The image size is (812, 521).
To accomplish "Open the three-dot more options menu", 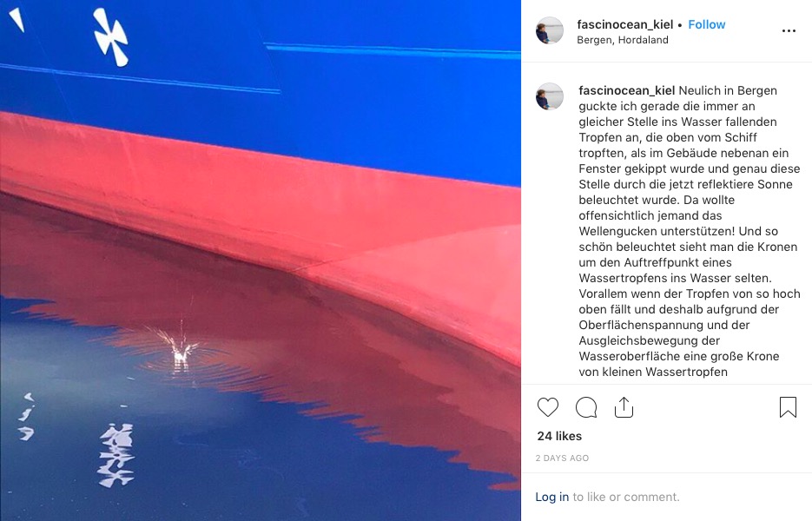I will coord(789,31).
